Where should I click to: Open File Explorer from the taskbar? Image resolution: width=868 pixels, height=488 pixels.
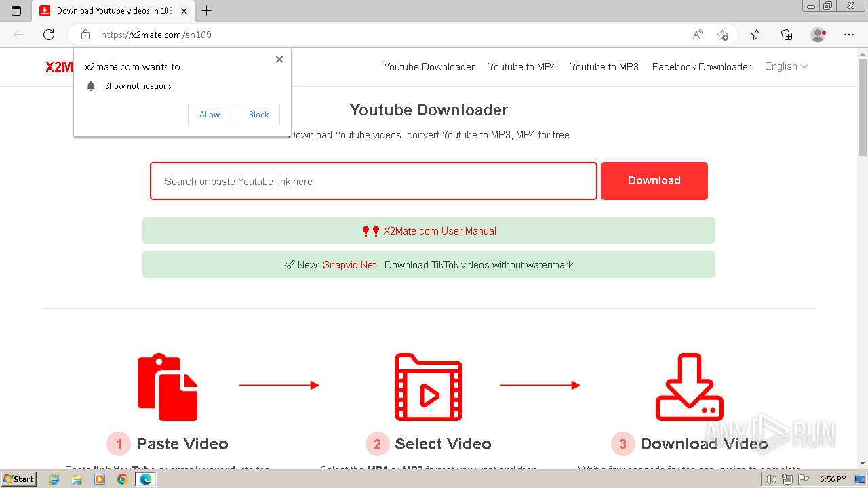(77, 479)
